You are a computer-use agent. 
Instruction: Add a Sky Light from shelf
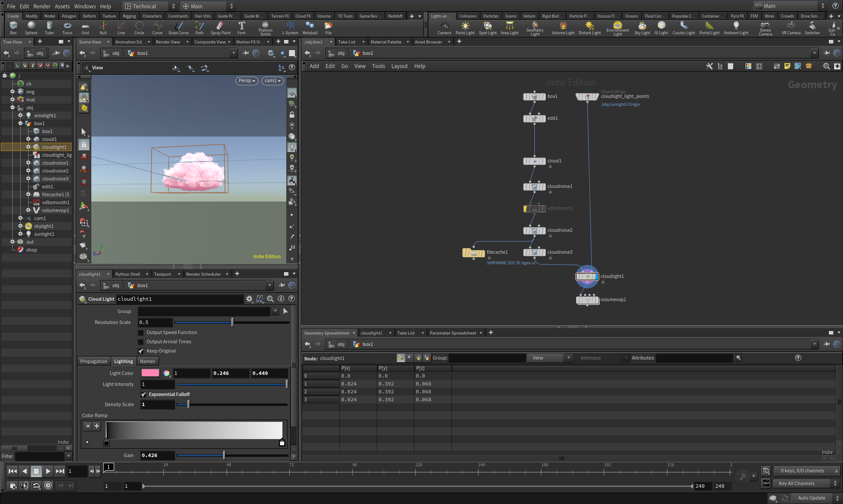coord(642,28)
